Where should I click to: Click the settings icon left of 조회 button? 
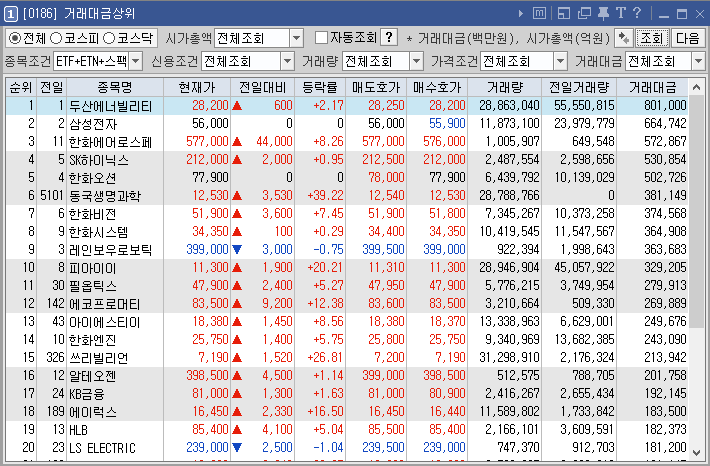tap(624, 38)
